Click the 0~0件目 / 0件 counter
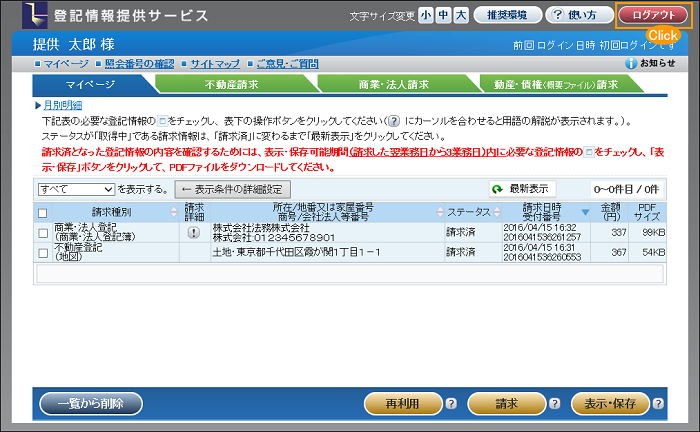This screenshot has height=432, width=700. pos(626,190)
